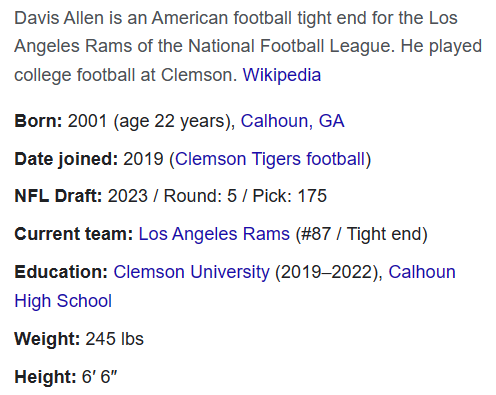Viewport: 496px width, 395px height.
Task: Click the Davis Allen description paragraph
Action: (x=248, y=46)
